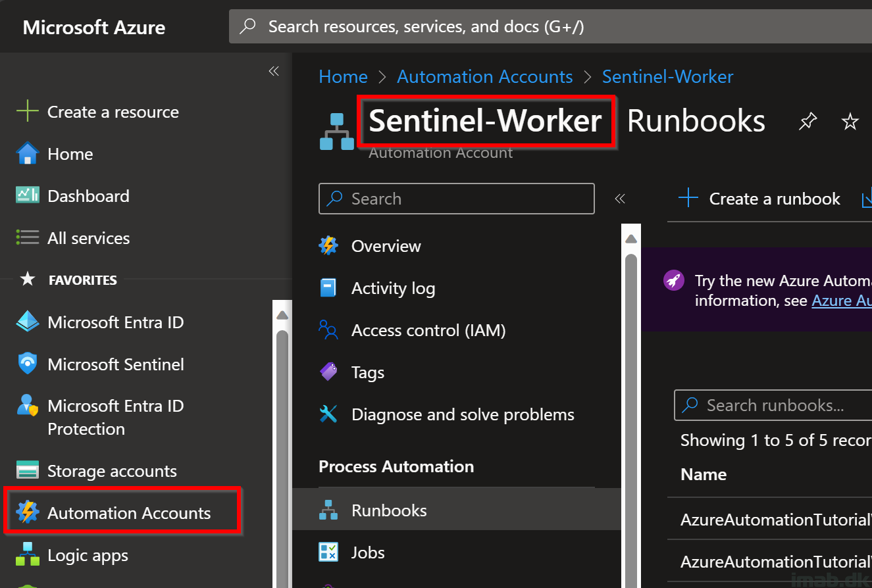Collapse the Azure portal left sidebar

(274, 71)
